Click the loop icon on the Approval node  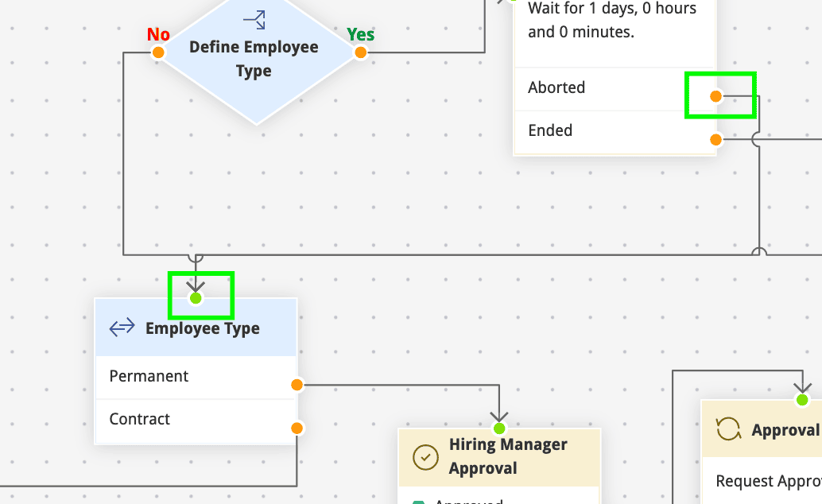(728, 430)
